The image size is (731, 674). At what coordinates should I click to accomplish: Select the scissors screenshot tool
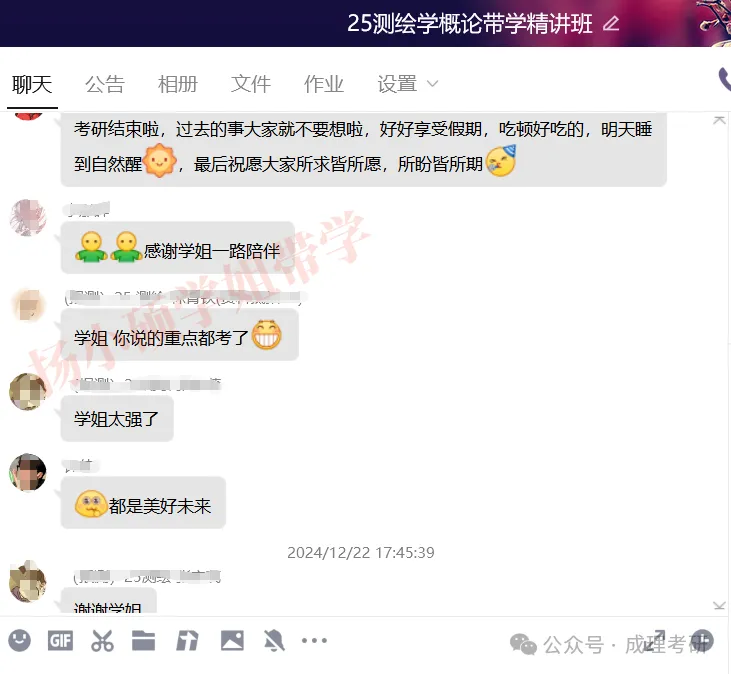[102, 641]
